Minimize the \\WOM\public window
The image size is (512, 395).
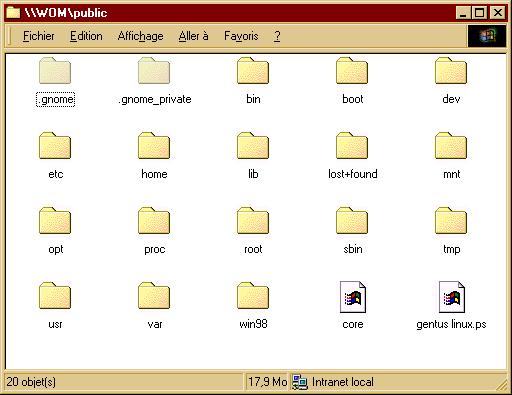[x=463, y=13]
